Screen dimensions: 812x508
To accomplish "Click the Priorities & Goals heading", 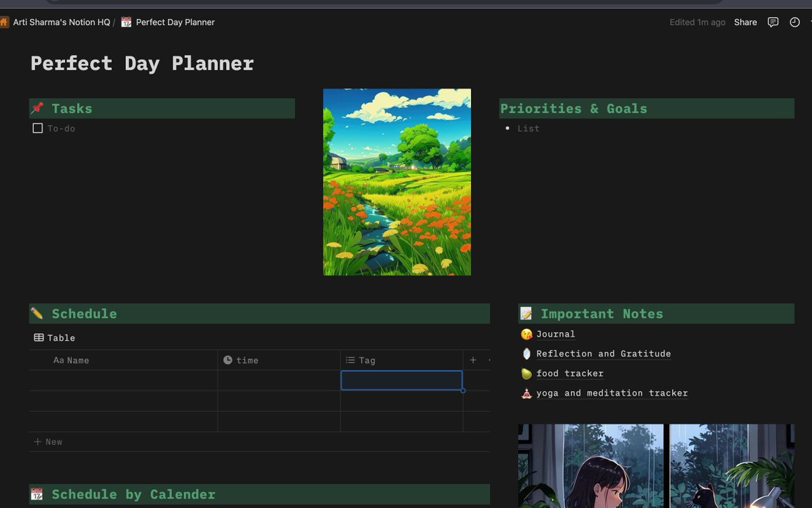I will click(574, 108).
